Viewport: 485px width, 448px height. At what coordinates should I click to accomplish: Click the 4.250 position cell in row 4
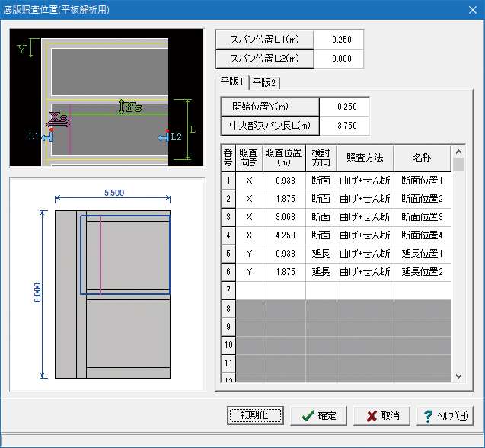click(284, 235)
